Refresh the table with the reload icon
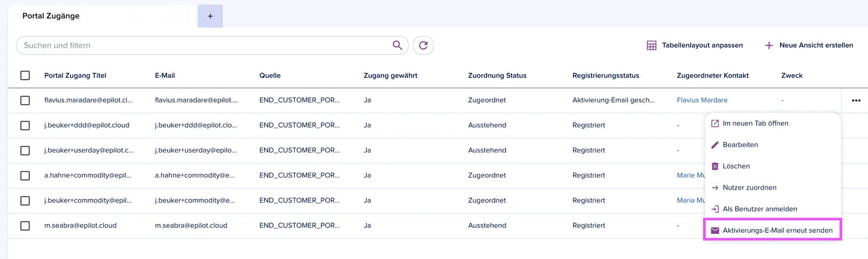Viewport: 868px width, 259px height. click(x=423, y=45)
